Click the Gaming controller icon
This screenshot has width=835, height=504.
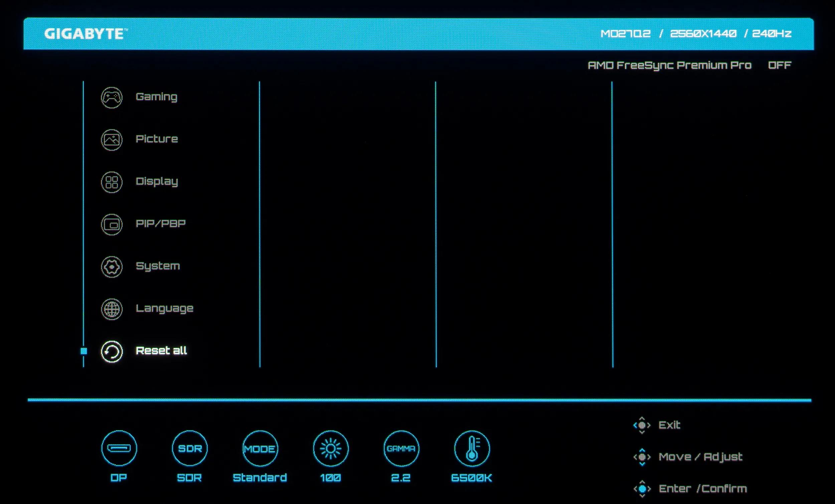pyautogui.click(x=112, y=98)
